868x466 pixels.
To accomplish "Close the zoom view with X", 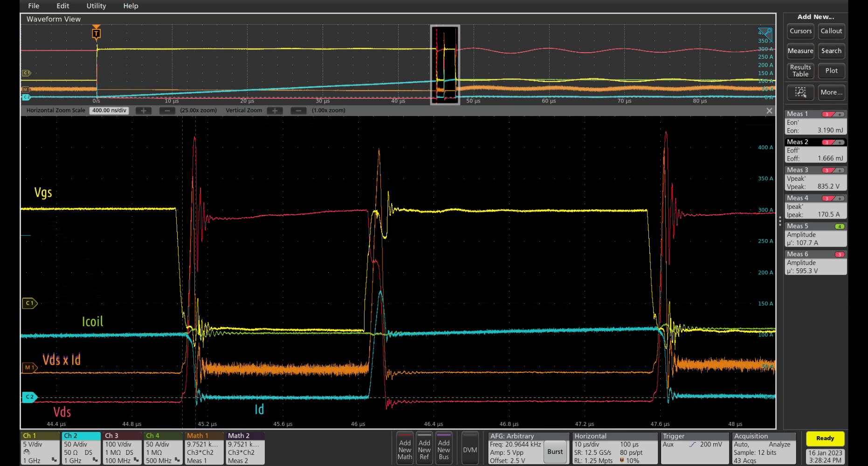I will click(769, 111).
